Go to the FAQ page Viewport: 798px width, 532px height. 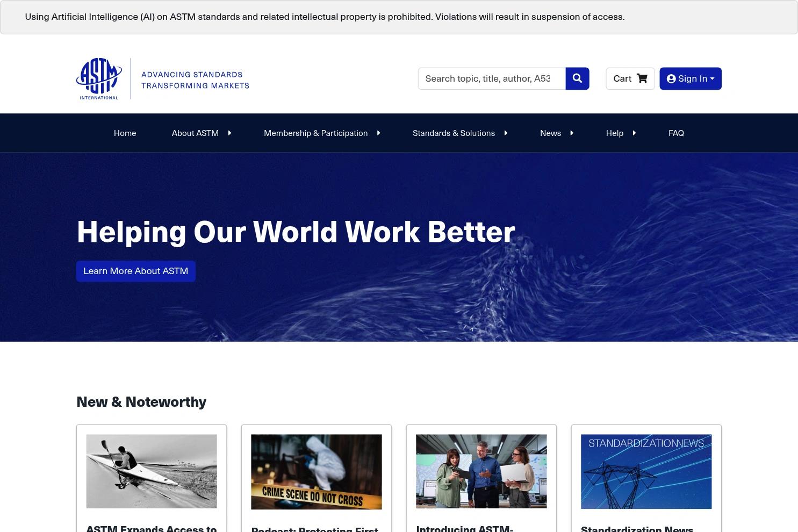point(676,133)
